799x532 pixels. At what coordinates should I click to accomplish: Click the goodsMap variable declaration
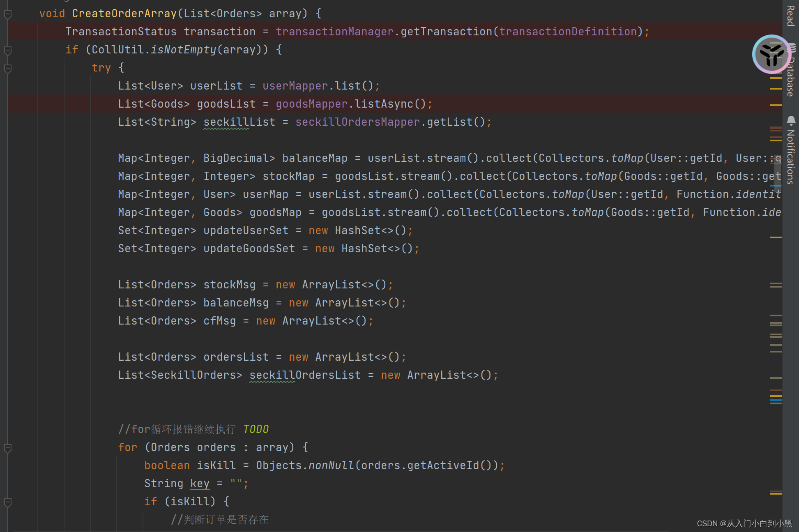point(276,212)
